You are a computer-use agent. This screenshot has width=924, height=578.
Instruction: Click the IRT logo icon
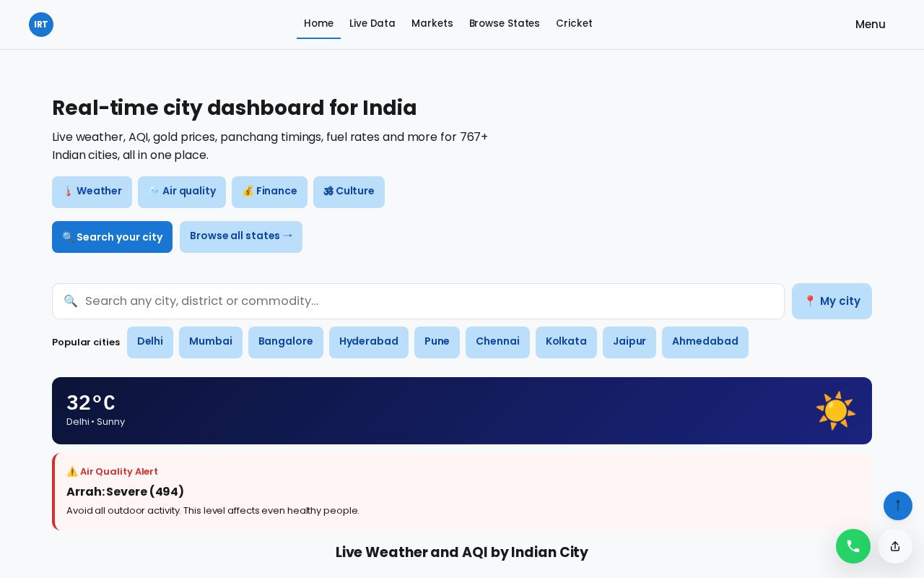point(41,25)
